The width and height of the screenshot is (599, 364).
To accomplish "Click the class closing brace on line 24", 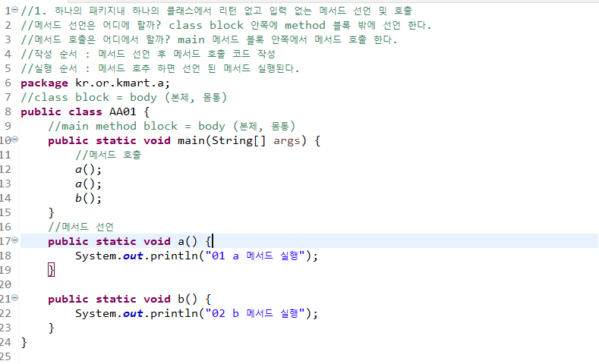I will [24, 342].
